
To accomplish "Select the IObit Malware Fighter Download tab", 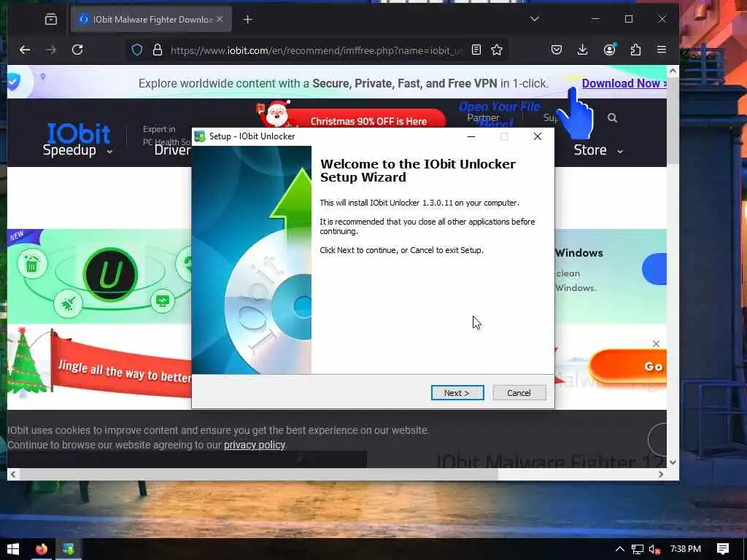I will pyautogui.click(x=152, y=20).
